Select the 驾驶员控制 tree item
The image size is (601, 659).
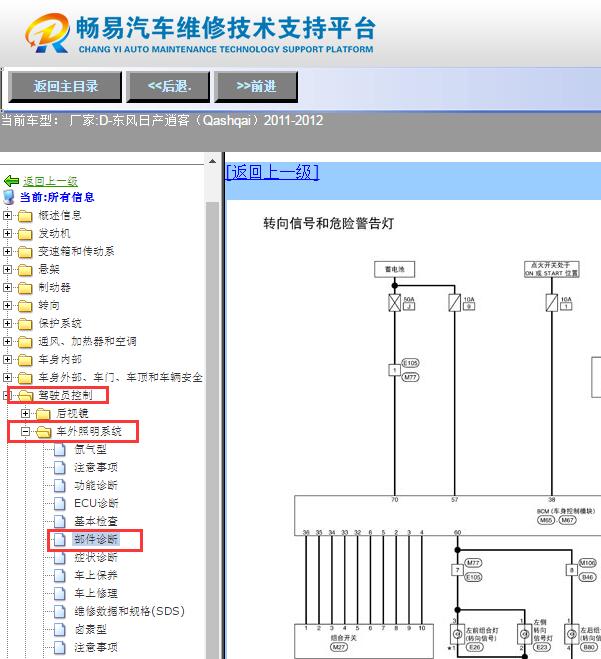pyautogui.click(x=65, y=395)
